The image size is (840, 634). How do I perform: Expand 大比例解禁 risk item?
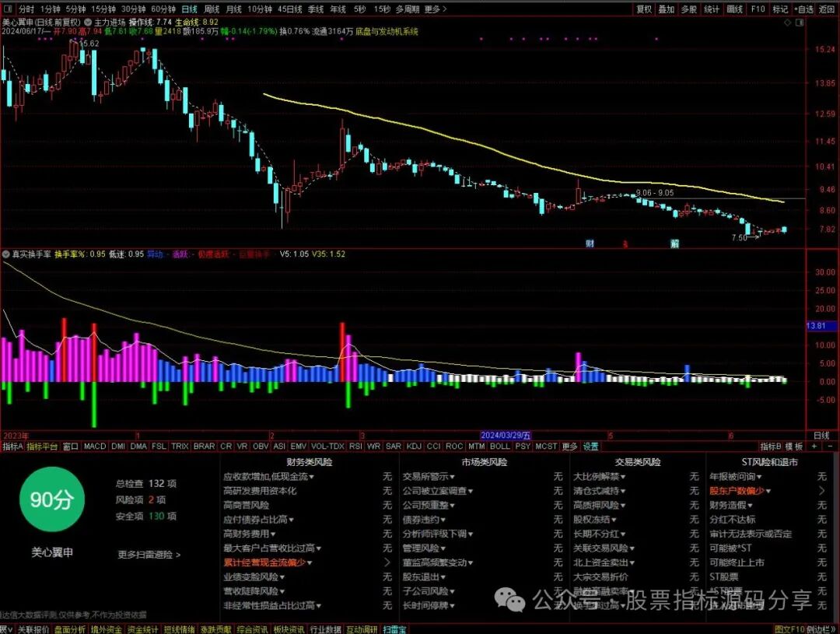pos(599,476)
